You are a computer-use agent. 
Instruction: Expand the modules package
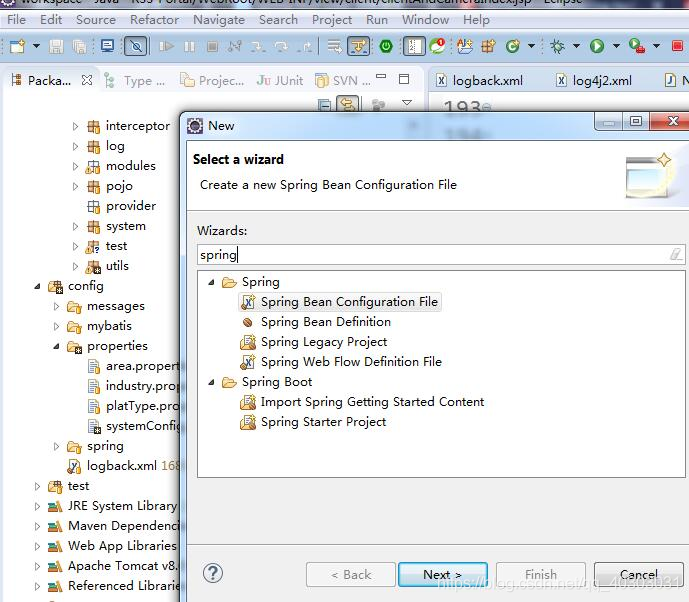75,167
